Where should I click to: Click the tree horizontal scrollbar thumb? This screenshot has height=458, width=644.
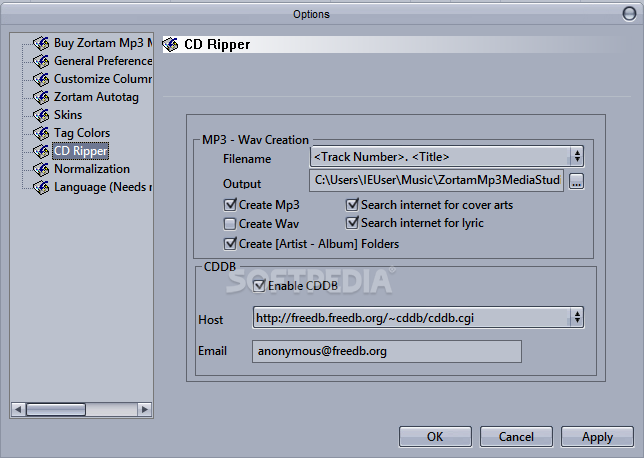(56, 410)
